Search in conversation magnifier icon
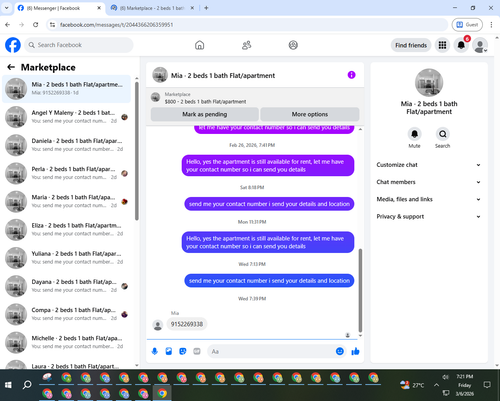500x401 pixels. 442,134
